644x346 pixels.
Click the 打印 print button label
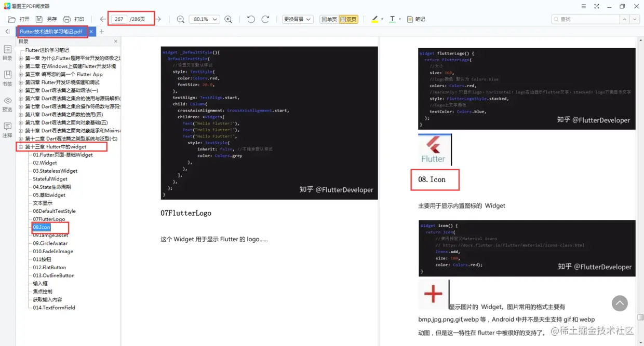click(x=79, y=19)
